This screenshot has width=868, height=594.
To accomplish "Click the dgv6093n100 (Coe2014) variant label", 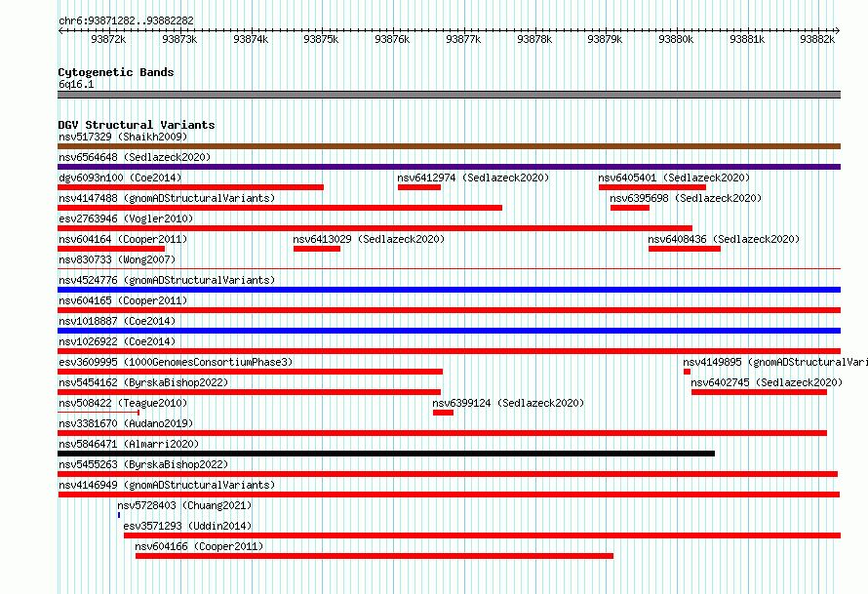I will pyautogui.click(x=120, y=178).
